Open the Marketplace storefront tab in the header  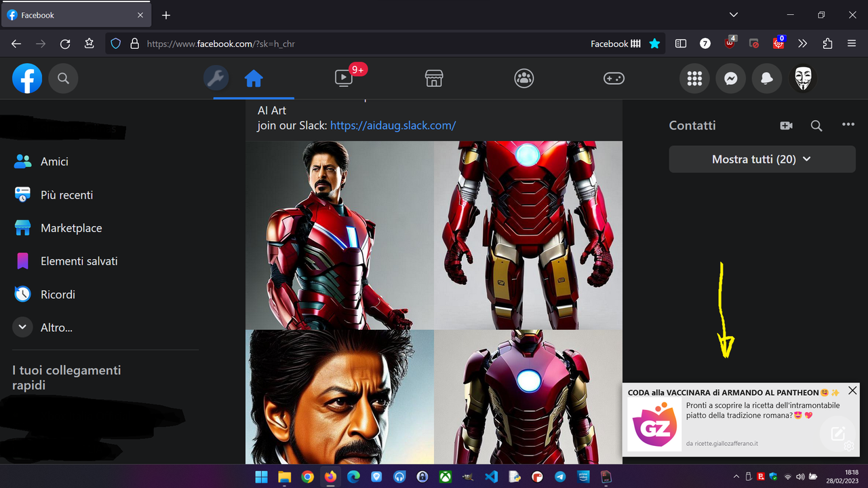tap(434, 79)
